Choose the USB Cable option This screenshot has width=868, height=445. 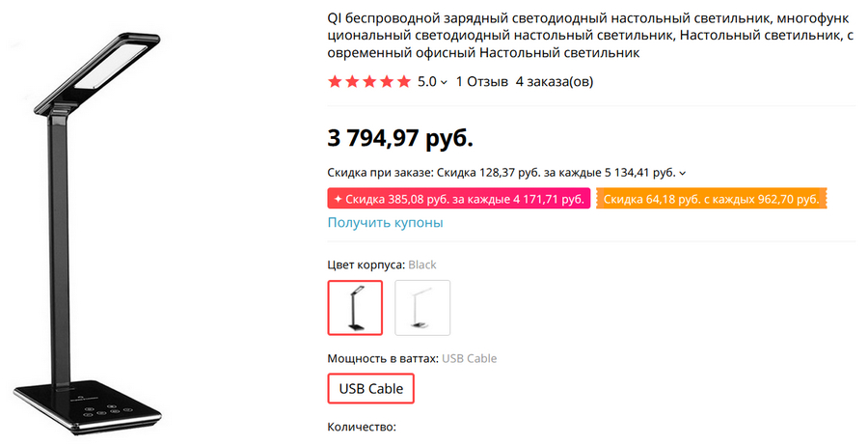(371, 389)
